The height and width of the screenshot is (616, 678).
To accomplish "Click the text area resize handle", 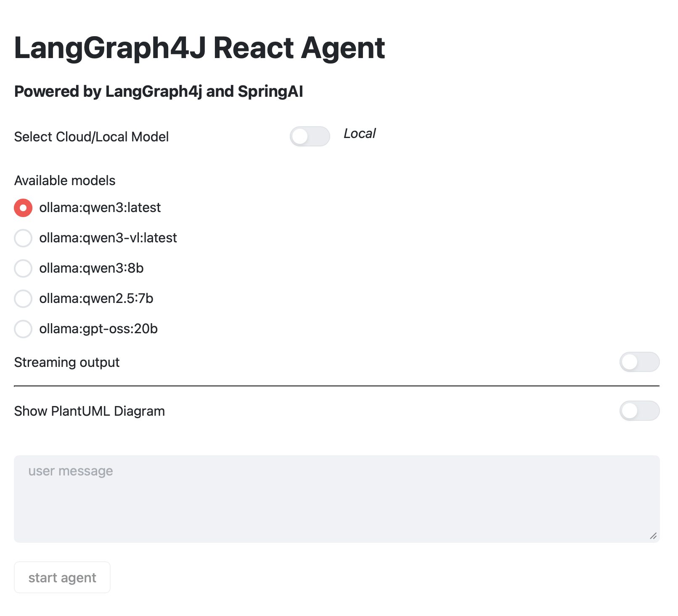I will click(x=653, y=536).
